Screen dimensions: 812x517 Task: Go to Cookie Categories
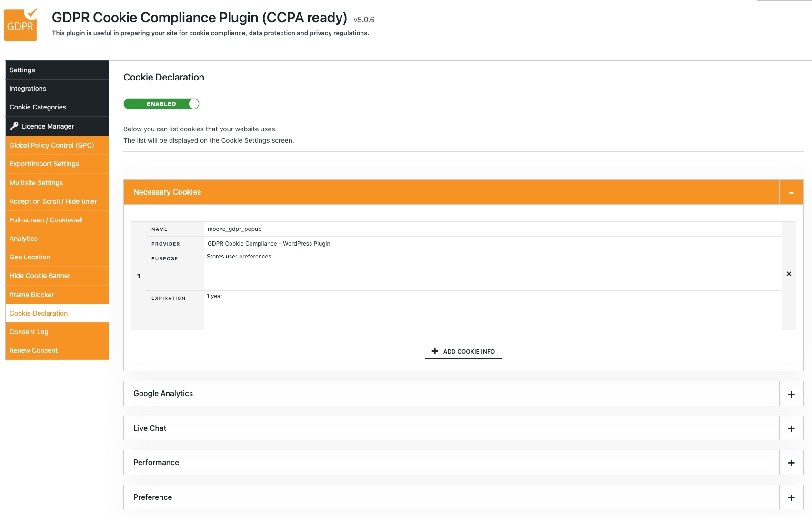pos(38,107)
